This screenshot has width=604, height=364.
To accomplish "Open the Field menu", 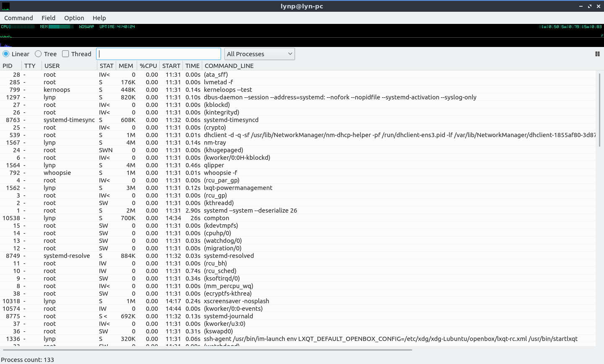I will (48, 18).
